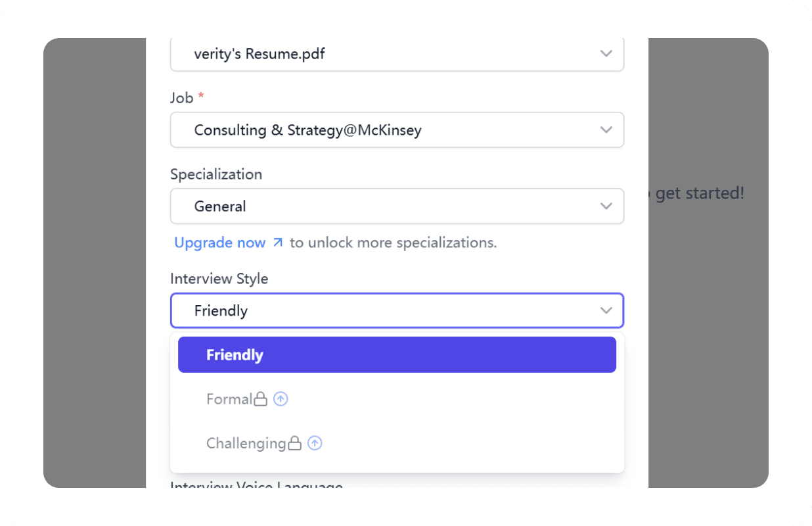Click the verity's Resume.pdf selection field
Screen dimensions: 812x526
pos(397,54)
